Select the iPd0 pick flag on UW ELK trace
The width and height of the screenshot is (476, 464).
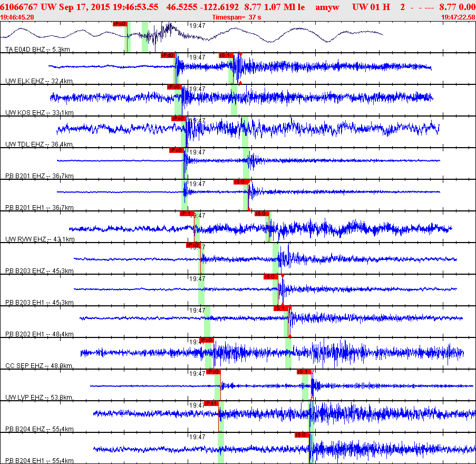[168, 55]
